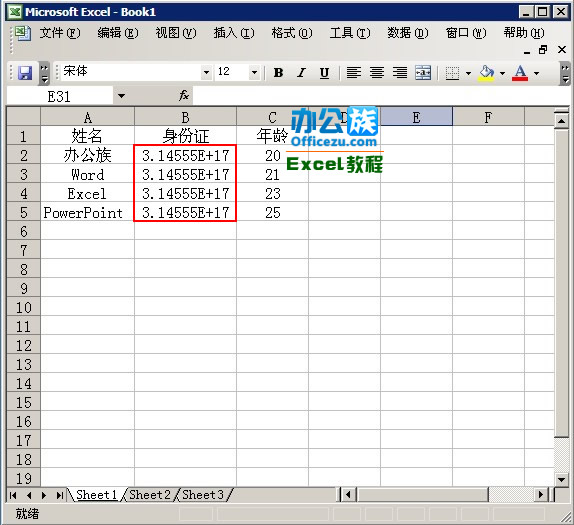The height and width of the screenshot is (525, 574).
Task: Open Borders dropdown arrow
Action: click(x=468, y=73)
